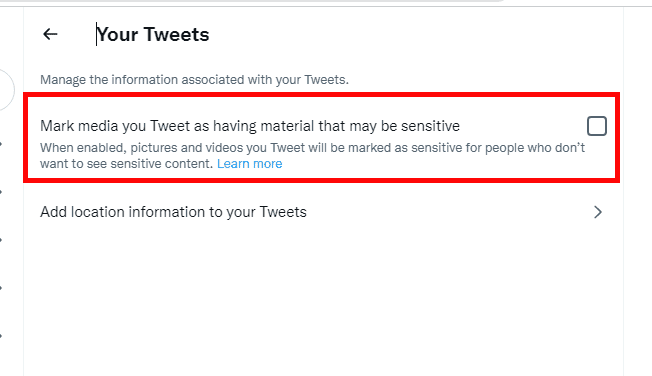Click fourth cut-off chevron on left edge
Image resolution: width=652 pixels, height=376 pixels.
1,288
